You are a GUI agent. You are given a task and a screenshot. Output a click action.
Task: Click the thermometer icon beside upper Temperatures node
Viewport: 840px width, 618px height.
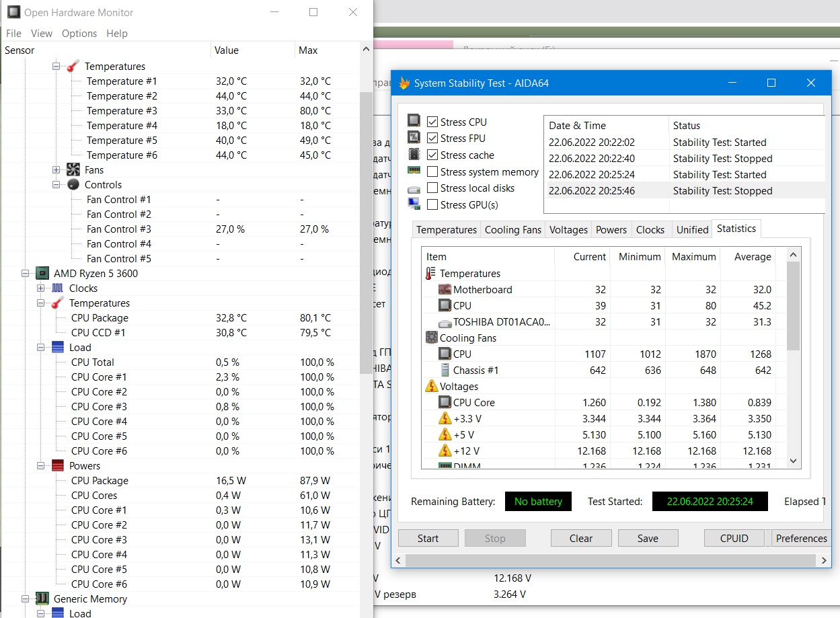pos(73,67)
